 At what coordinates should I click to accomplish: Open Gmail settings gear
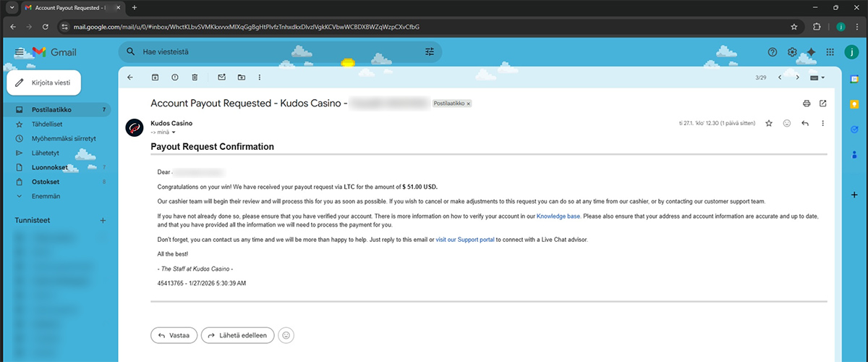coord(792,52)
